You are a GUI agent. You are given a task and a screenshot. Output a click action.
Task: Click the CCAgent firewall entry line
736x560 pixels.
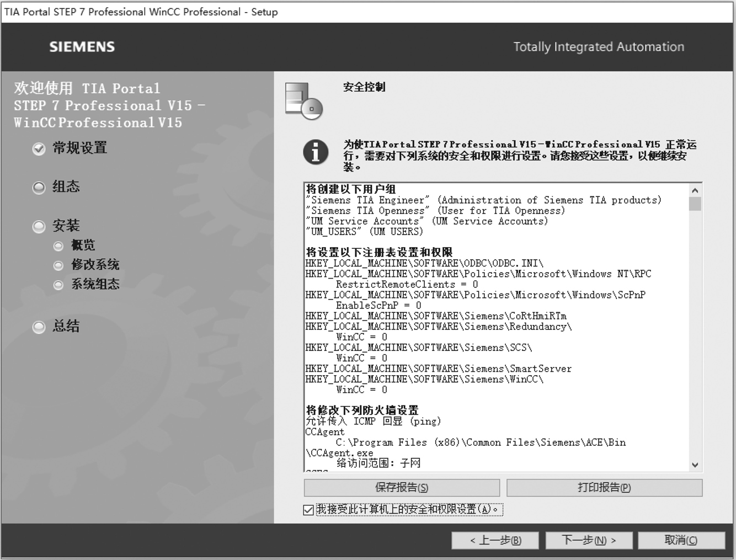point(325,432)
